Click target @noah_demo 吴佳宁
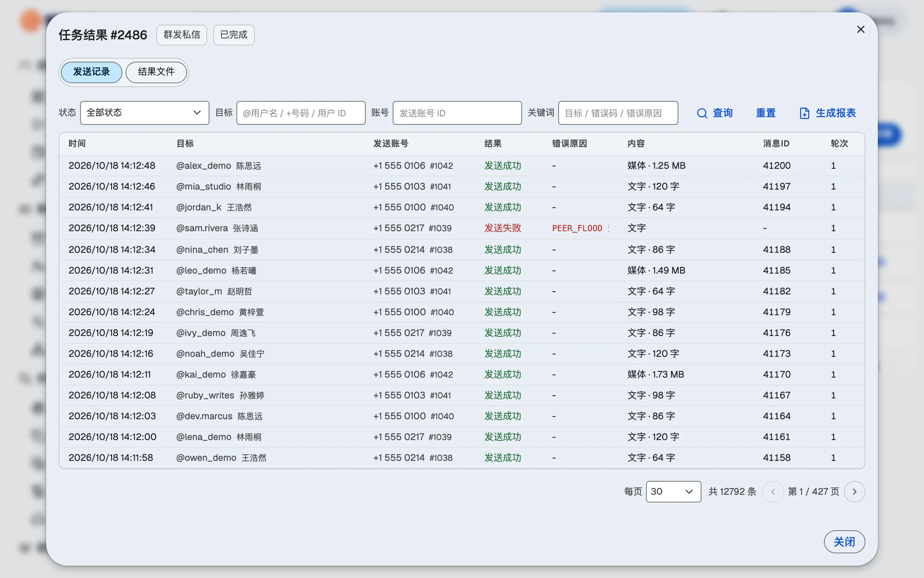Viewport: 924px width, 578px height. click(220, 354)
